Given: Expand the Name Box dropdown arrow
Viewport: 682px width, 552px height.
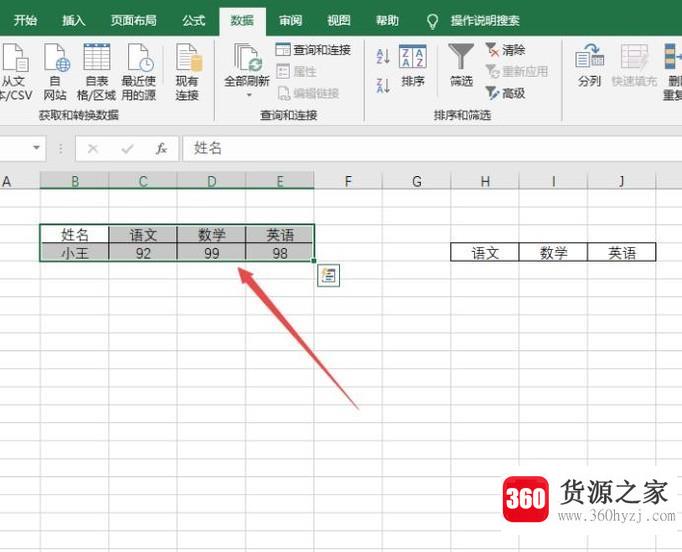Looking at the screenshot, I should coord(37,147).
